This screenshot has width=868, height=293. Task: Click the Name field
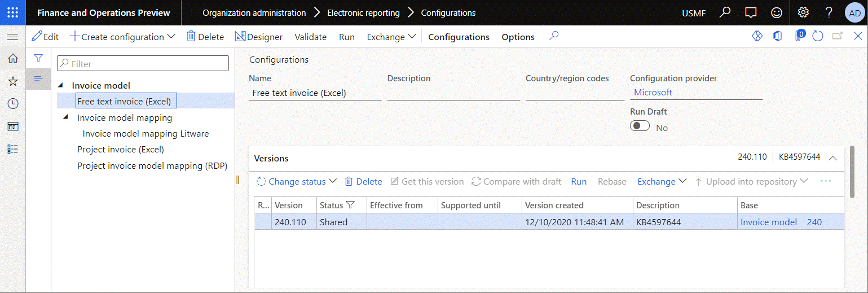315,93
